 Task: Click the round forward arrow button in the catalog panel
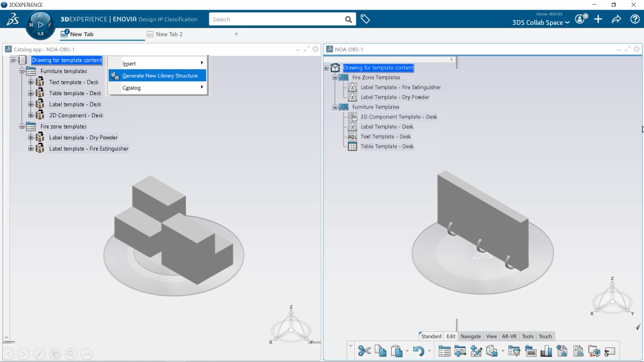point(23,354)
